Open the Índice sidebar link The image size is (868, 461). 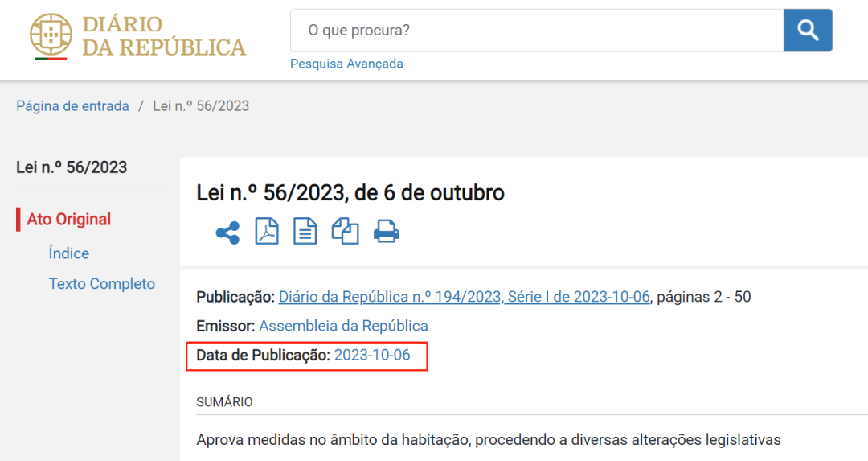tap(68, 253)
